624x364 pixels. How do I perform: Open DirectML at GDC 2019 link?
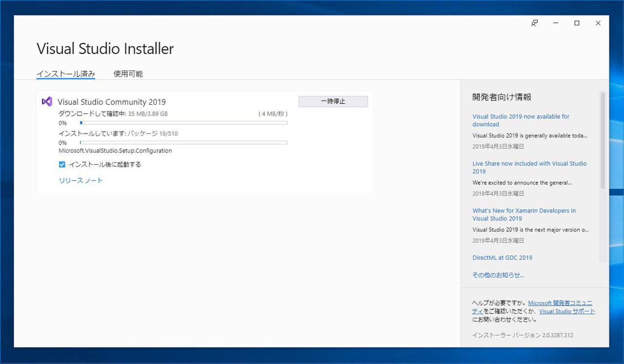502,258
